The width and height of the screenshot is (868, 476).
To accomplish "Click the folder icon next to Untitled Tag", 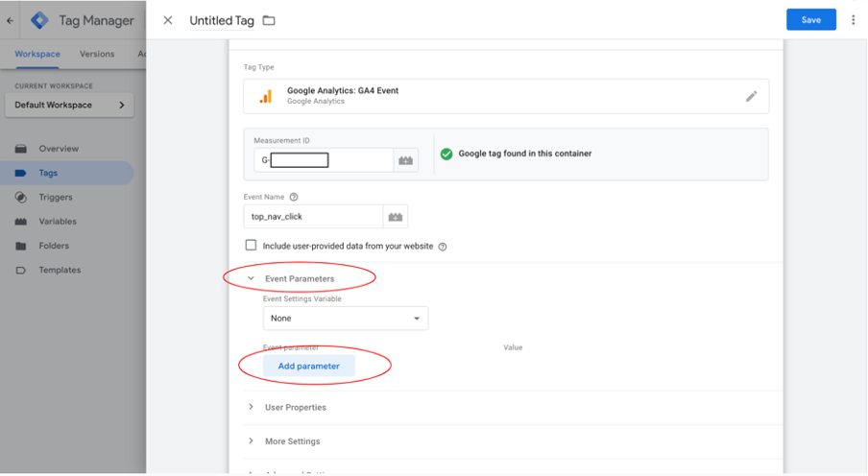I will point(269,20).
